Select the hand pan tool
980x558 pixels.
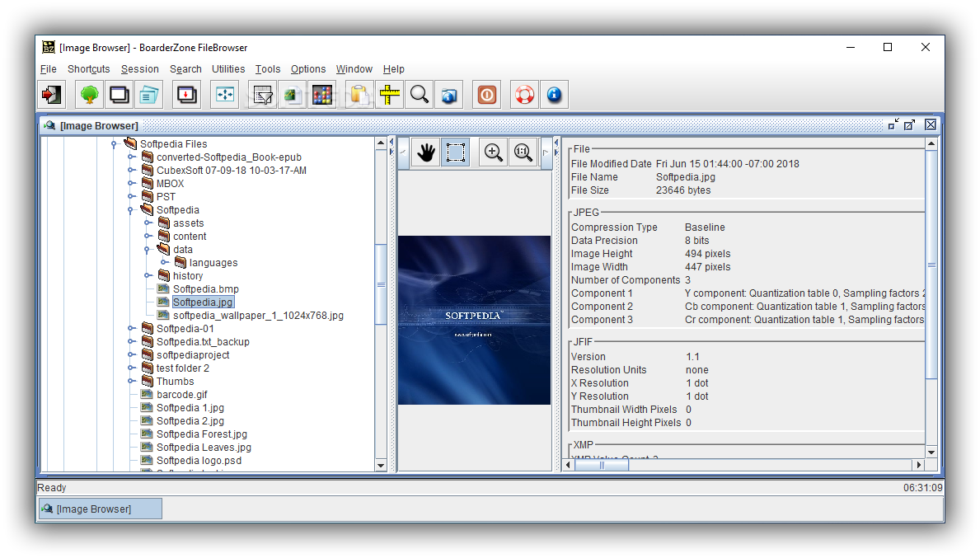425,152
